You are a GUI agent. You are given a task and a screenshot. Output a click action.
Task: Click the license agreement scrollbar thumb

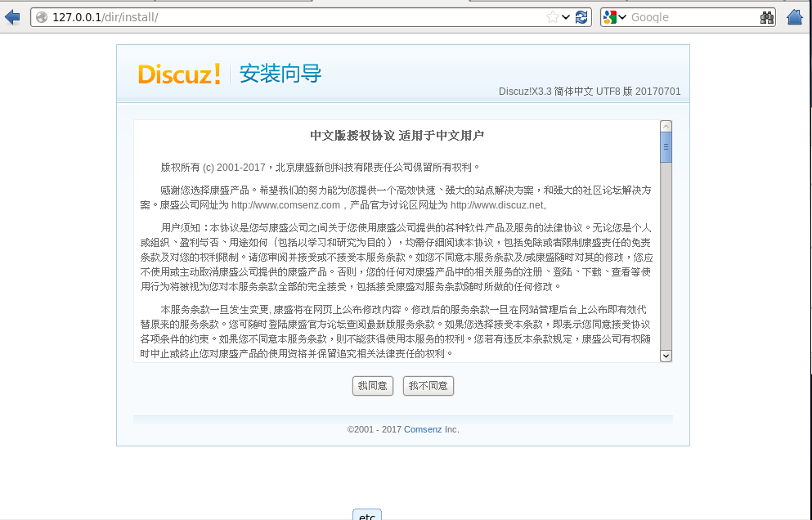[666, 147]
